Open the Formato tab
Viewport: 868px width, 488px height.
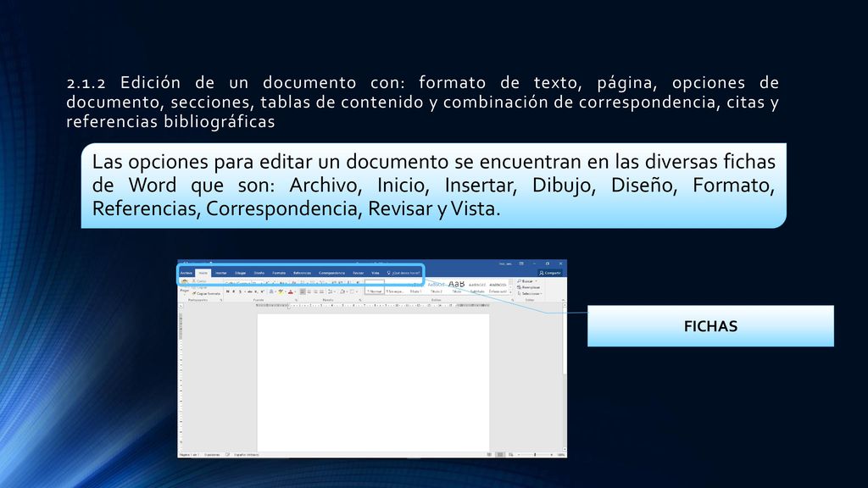click(x=279, y=273)
